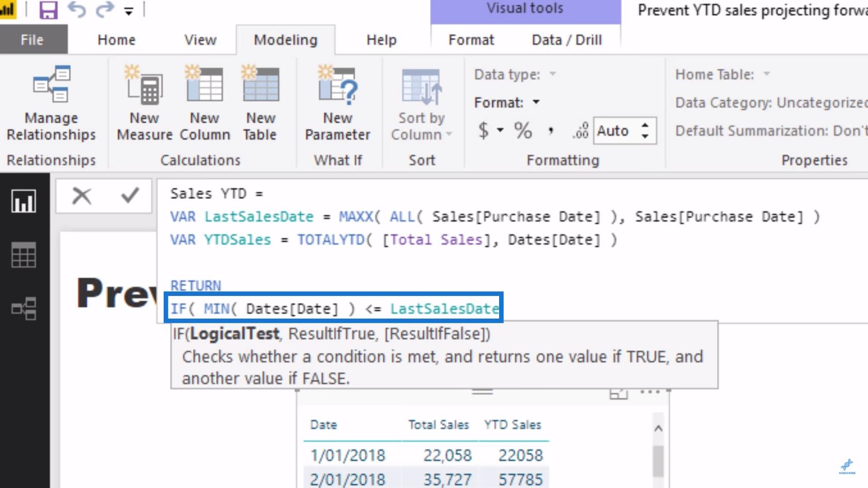Open the Data / Drill tab
This screenshot has width=868, height=488.
point(567,40)
